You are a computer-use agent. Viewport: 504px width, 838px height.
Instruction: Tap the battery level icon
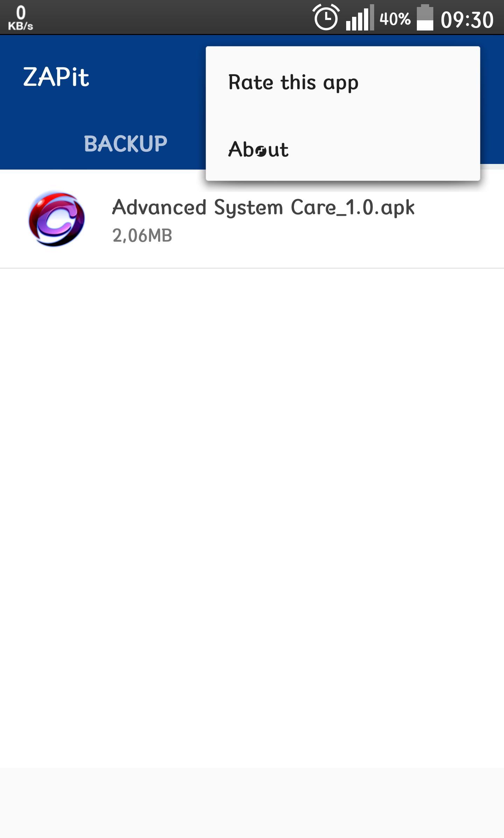coord(425,18)
